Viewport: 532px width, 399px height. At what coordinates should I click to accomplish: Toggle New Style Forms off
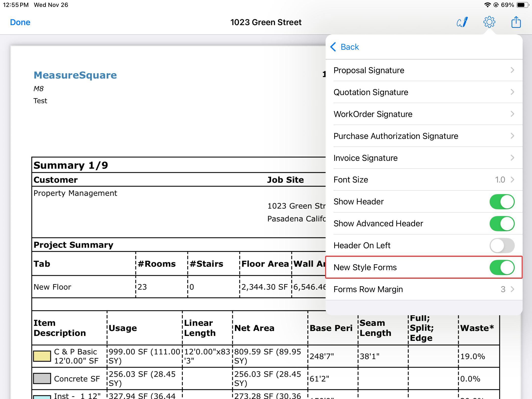[x=502, y=267]
